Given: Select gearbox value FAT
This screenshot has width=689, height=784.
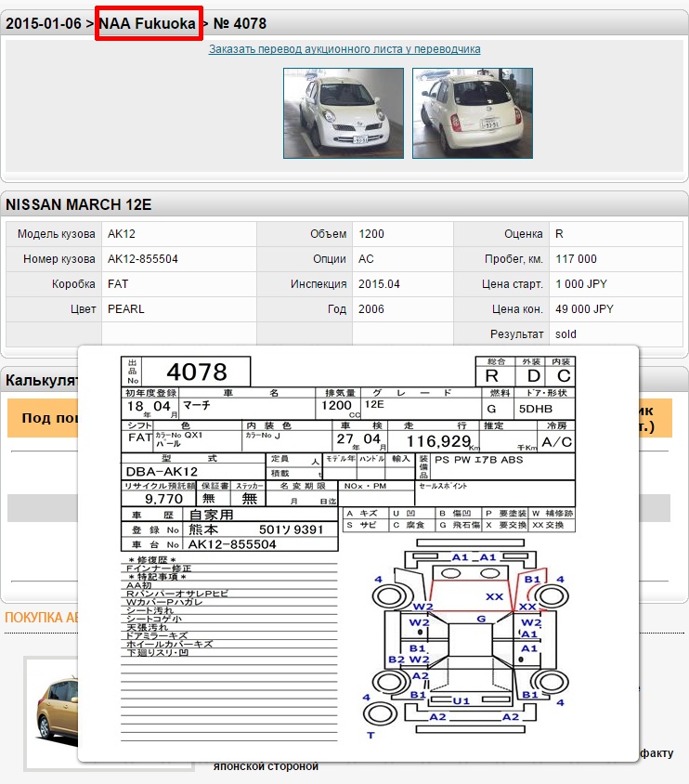Looking at the screenshot, I should (118, 284).
